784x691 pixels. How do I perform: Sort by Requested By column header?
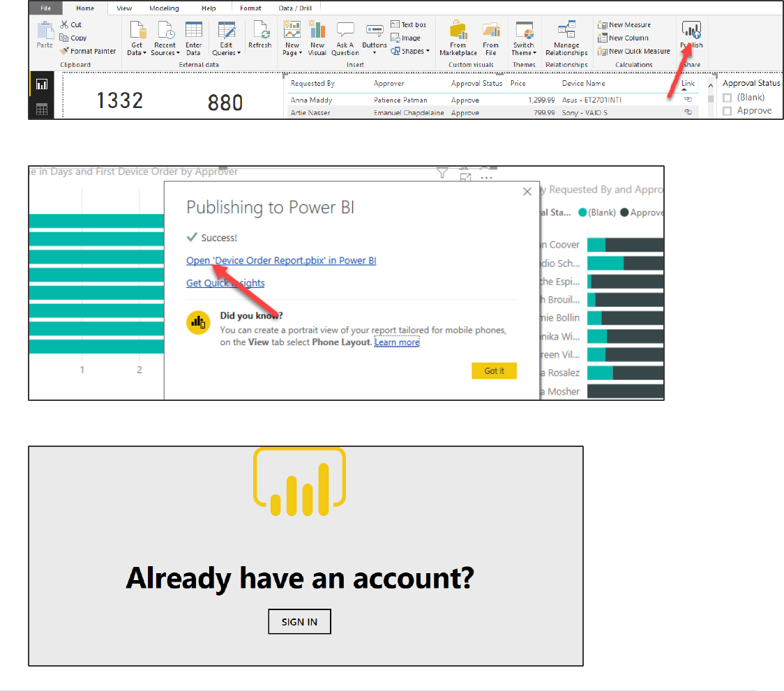[312, 84]
